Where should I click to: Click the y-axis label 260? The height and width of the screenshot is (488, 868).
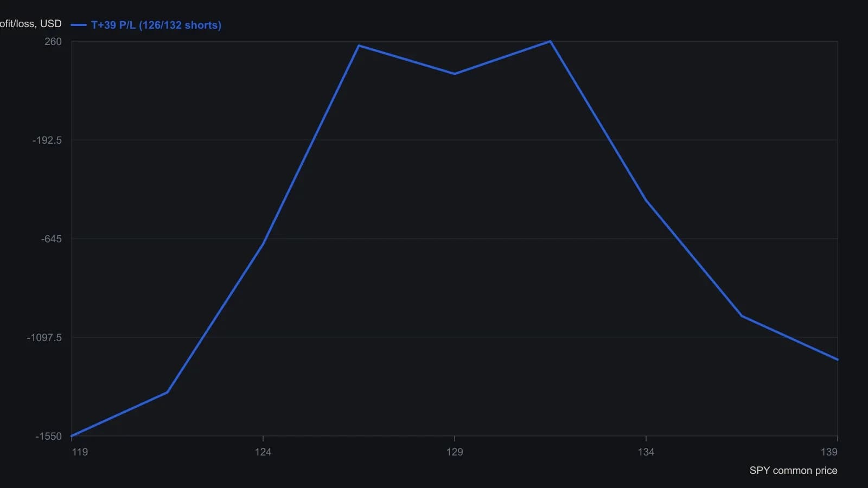coord(53,42)
